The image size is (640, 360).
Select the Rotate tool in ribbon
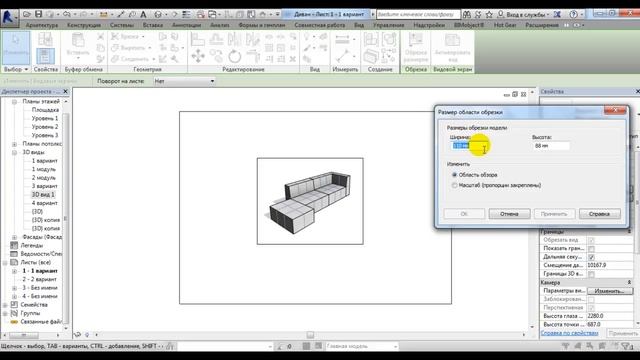point(235,56)
